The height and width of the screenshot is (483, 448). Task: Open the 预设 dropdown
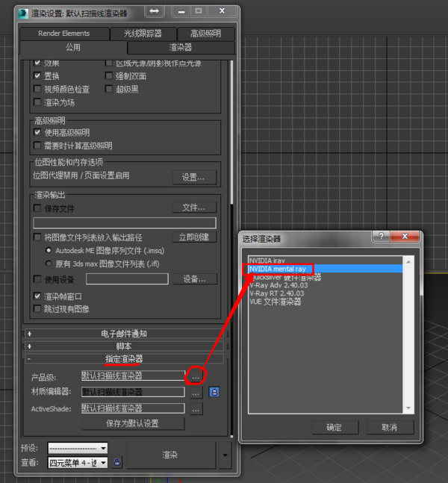tap(78, 448)
